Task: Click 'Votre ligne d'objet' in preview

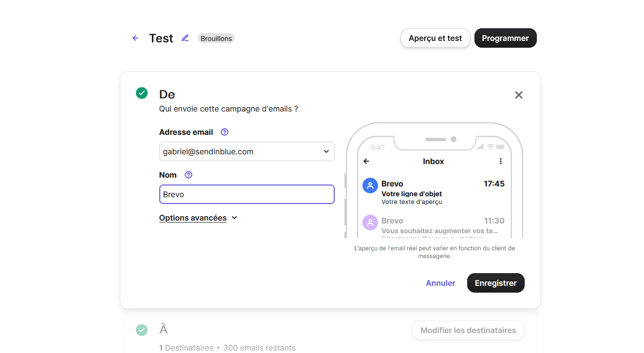Action: coord(412,194)
